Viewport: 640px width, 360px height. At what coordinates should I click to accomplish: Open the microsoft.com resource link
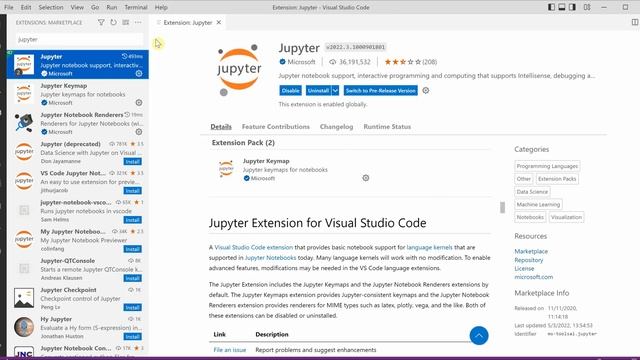[x=533, y=277]
